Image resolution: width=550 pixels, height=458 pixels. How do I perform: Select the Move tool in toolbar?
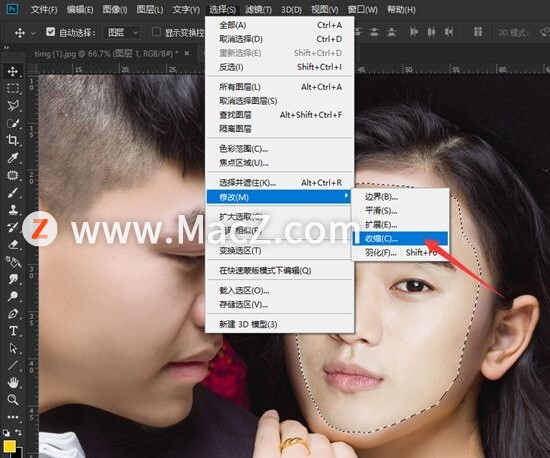13,72
